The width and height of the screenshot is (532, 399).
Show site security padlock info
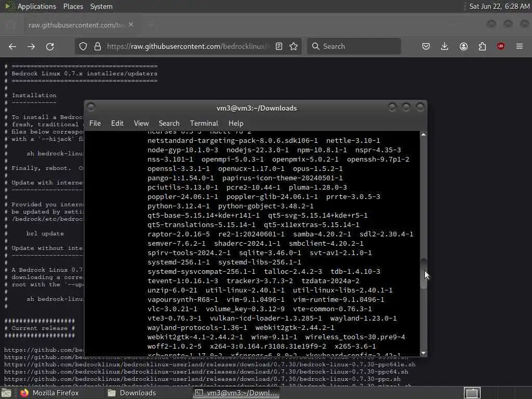pos(98,46)
